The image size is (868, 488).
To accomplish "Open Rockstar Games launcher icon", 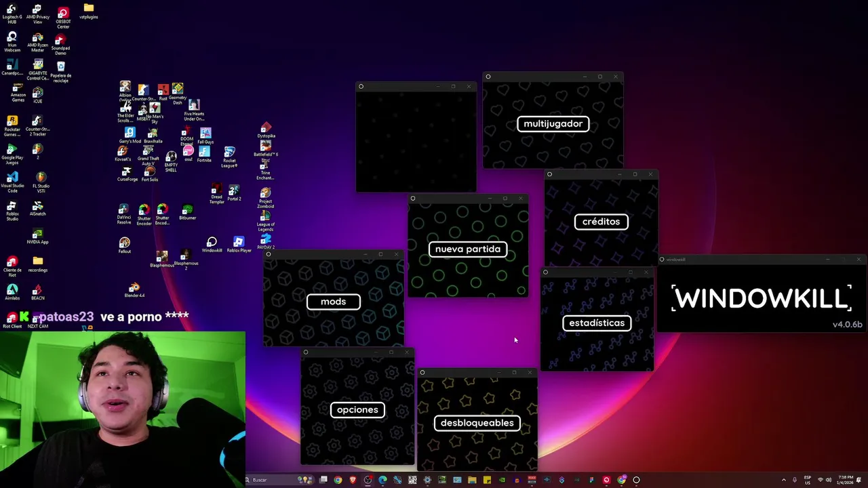I will 12,125.
